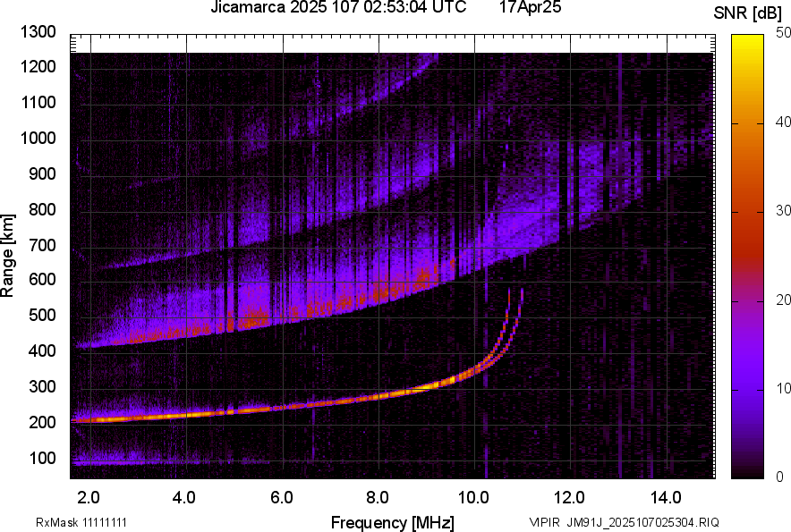Click the range tick label '800'
This screenshot has height=532, width=791.
pyautogui.click(x=42, y=209)
